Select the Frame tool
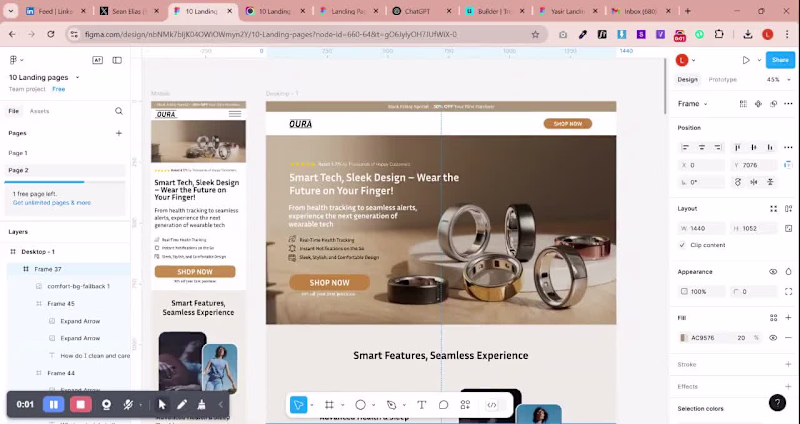800x424 pixels. point(329,405)
